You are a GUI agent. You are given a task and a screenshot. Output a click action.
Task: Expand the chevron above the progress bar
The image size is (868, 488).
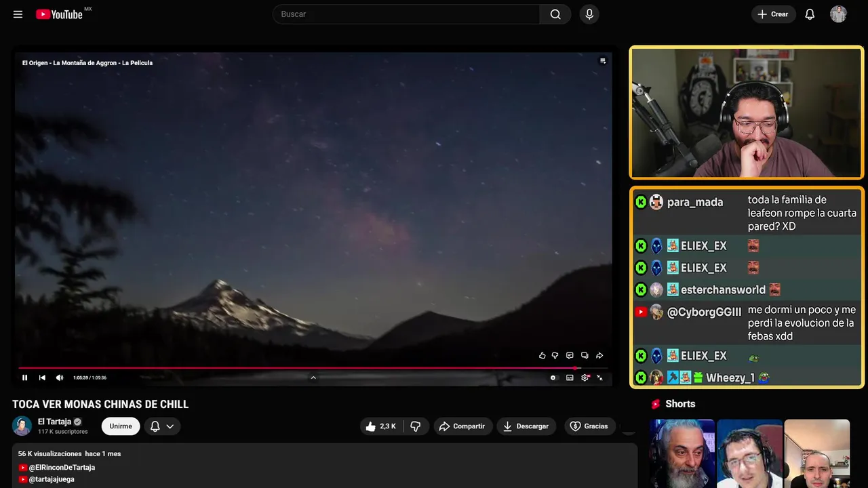[313, 378]
